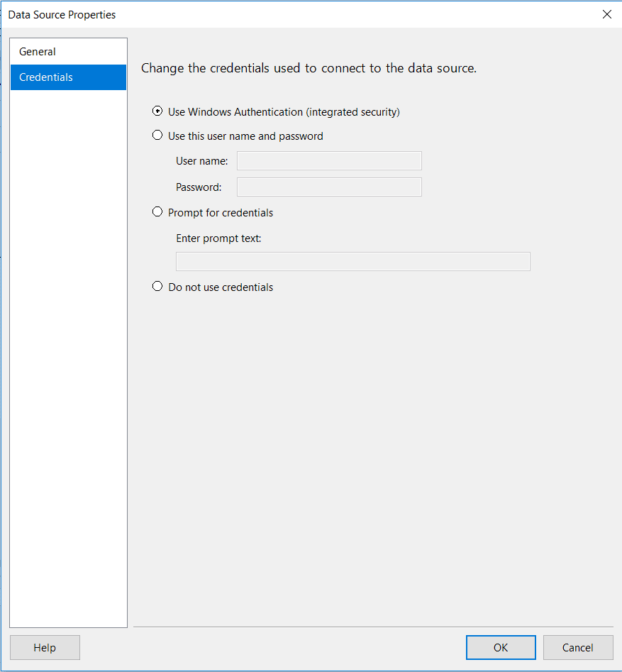Image resolution: width=622 pixels, height=672 pixels.
Task: Open Help for this dialog
Action: coord(45,647)
